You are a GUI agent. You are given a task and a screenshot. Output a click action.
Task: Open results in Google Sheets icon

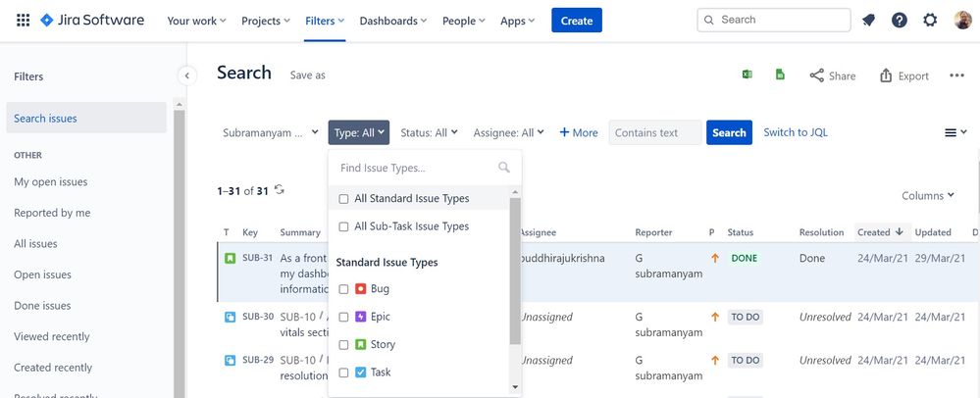(780, 75)
